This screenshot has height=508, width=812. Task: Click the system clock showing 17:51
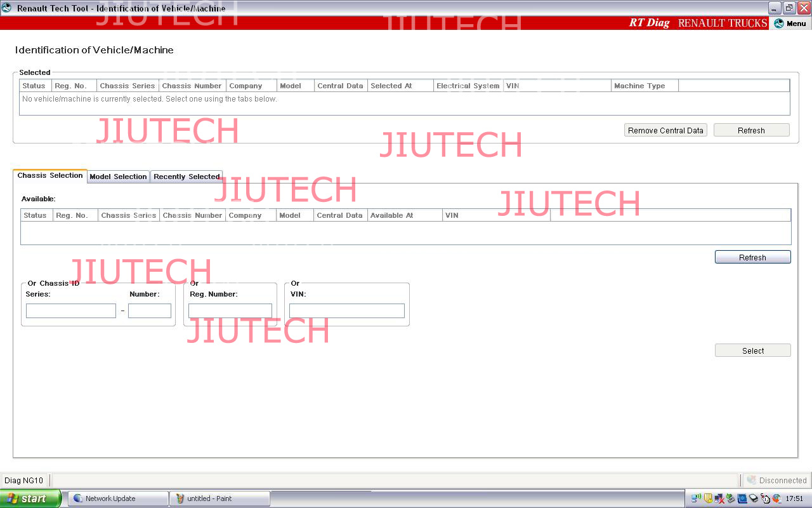point(794,498)
